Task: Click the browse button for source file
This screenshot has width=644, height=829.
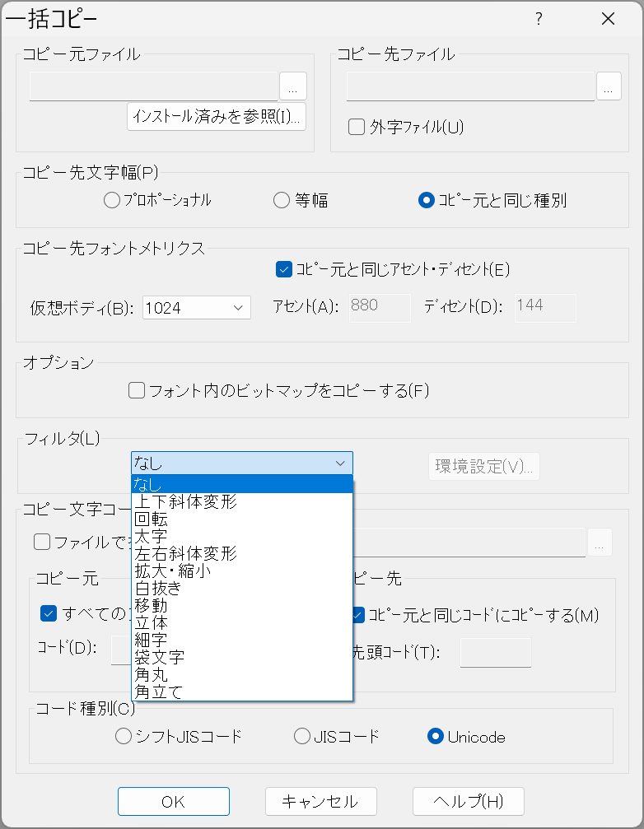Action: pyautogui.click(x=293, y=86)
